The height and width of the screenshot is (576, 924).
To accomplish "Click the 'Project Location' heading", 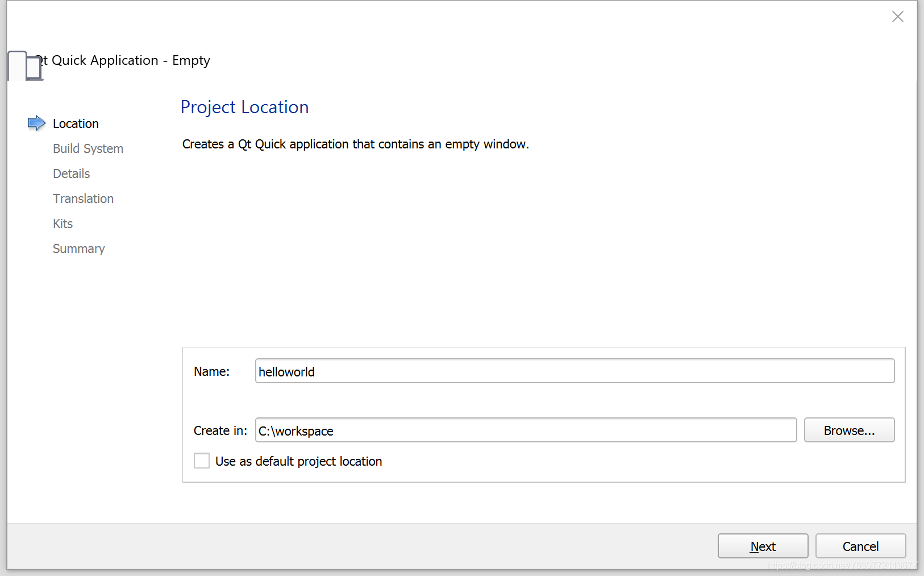I will click(x=244, y=107).
